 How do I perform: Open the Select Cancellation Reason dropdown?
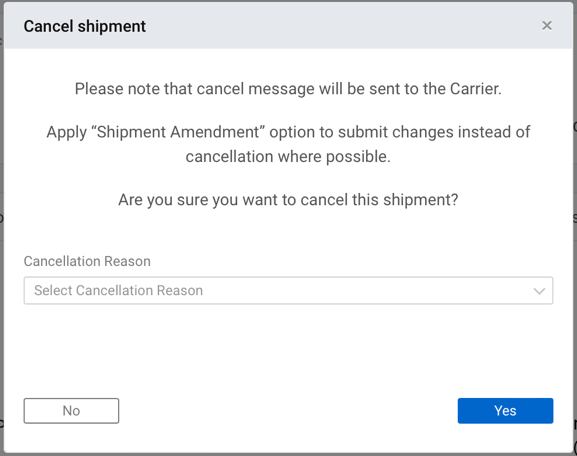tap(288, 290)
